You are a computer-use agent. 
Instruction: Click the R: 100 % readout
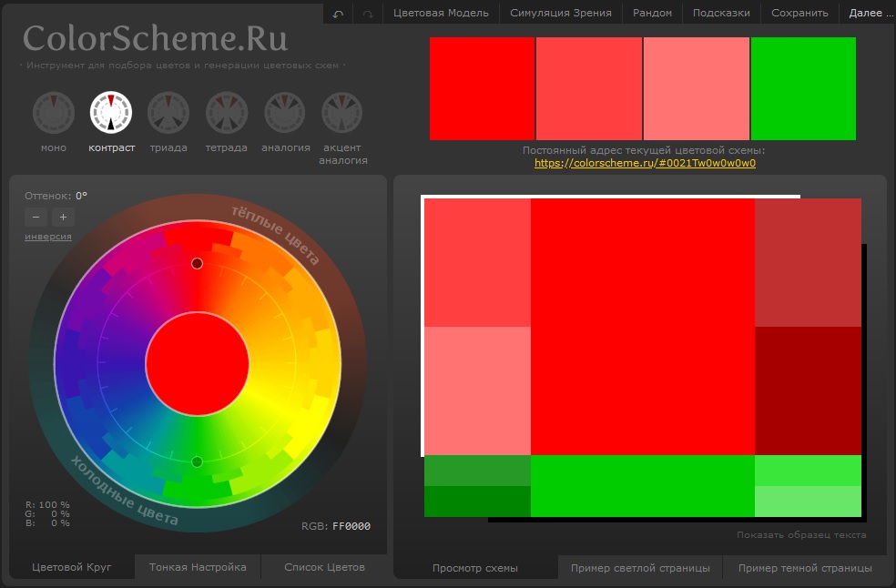[47, 504]
